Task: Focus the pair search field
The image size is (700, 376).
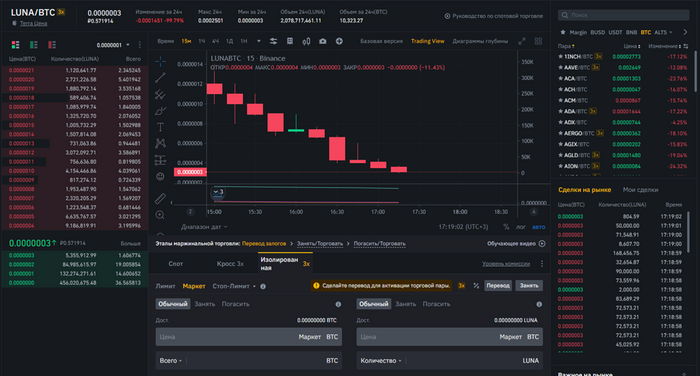Action: click(x=624, y=15)
